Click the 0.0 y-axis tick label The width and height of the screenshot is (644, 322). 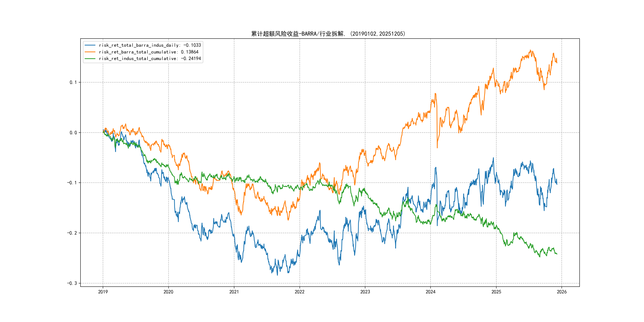[x=73, y=133]
